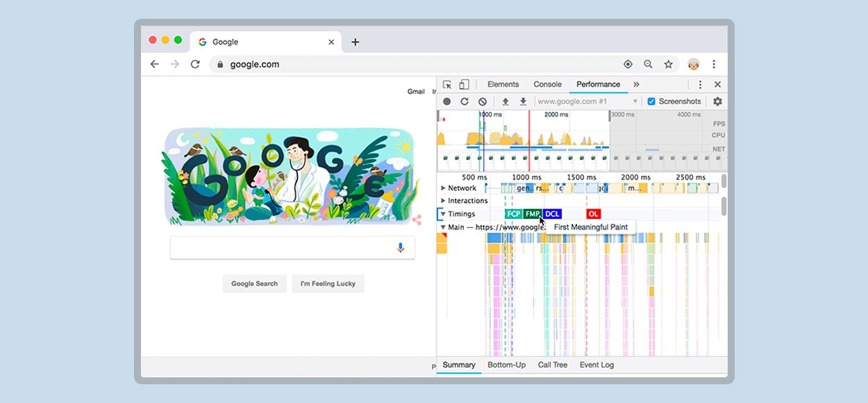868x403 pixels.
Task: Click the reload and profile icon
Action: point(465,101)
